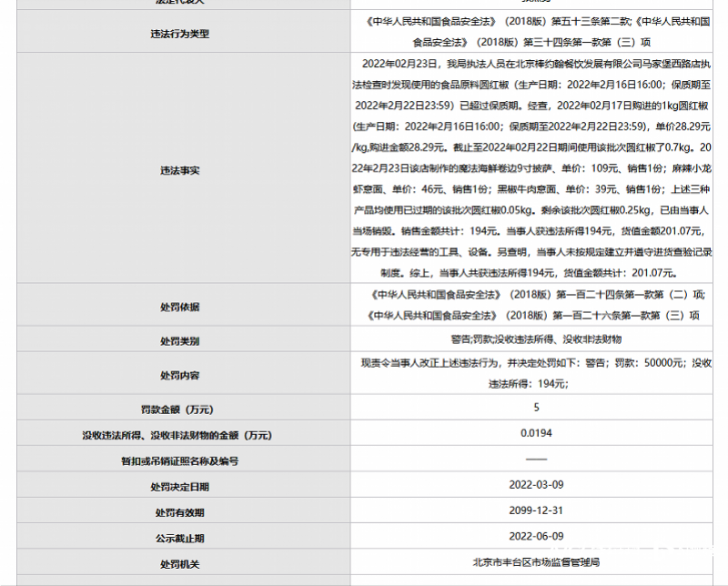Click the 处罚有效期 label cell
This screenshot has width=728, height=586.
tap(179, 512)
